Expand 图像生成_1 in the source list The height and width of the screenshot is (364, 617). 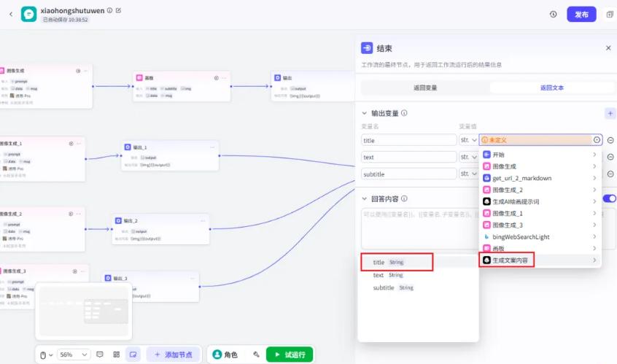tap(540, 213)
